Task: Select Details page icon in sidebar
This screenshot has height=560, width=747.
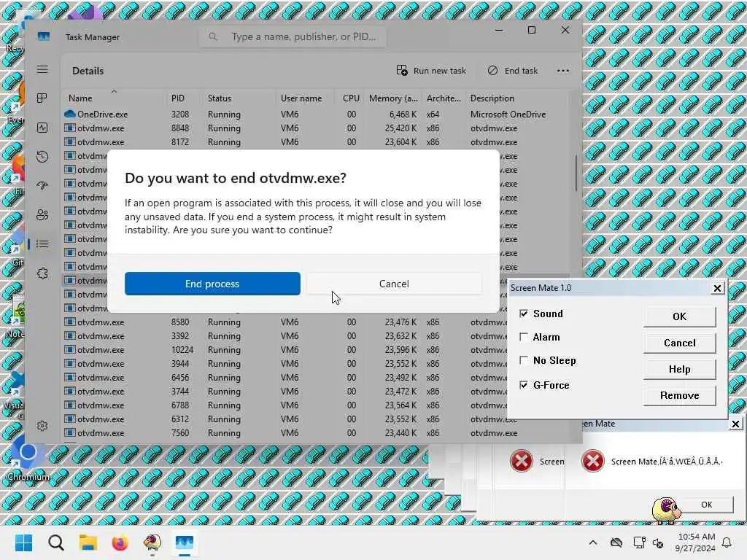Action: pos(42,244)
